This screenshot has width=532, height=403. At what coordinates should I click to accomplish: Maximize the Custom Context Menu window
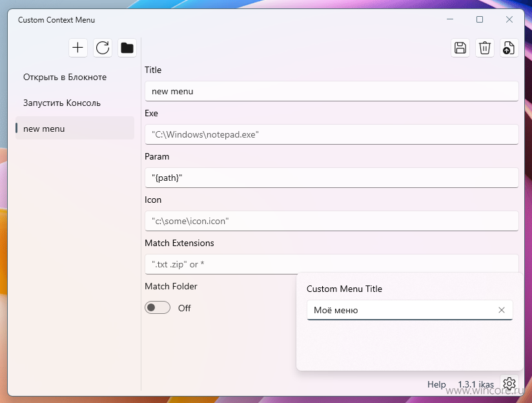(480, 19)
